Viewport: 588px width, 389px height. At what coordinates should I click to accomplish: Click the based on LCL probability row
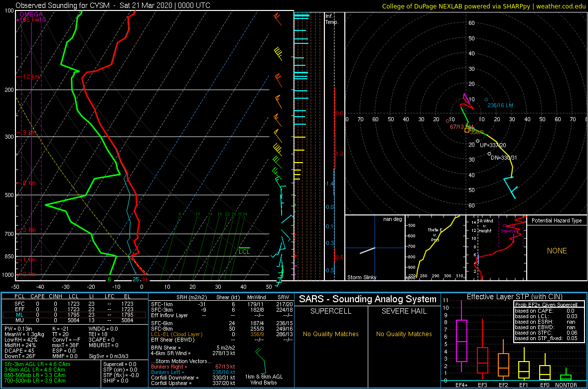547,316
